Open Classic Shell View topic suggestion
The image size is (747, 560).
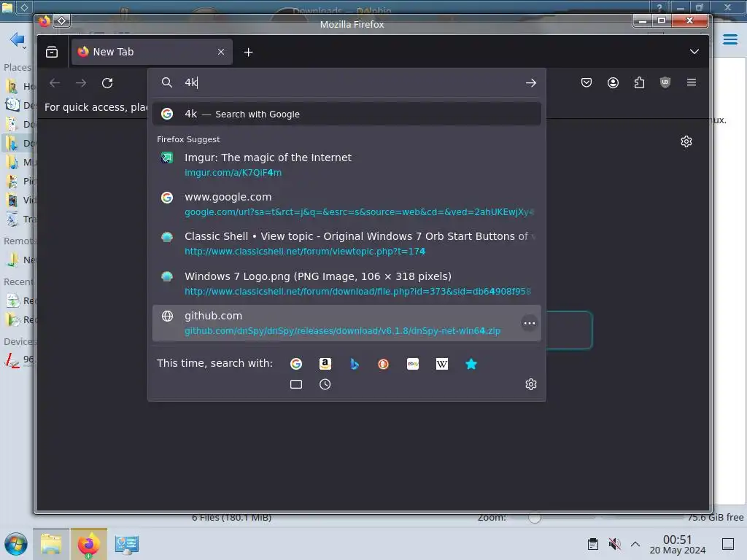pos(347,244)
